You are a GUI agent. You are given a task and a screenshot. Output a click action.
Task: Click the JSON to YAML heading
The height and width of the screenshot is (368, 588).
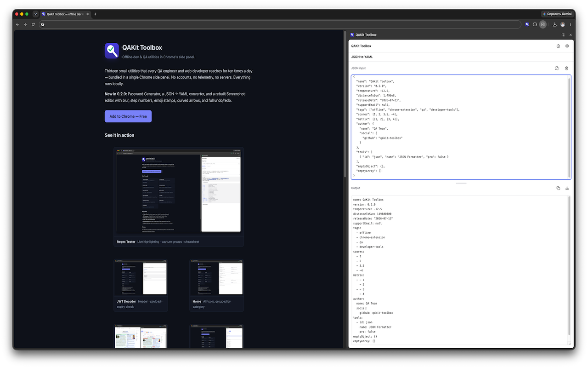[362, 57]
